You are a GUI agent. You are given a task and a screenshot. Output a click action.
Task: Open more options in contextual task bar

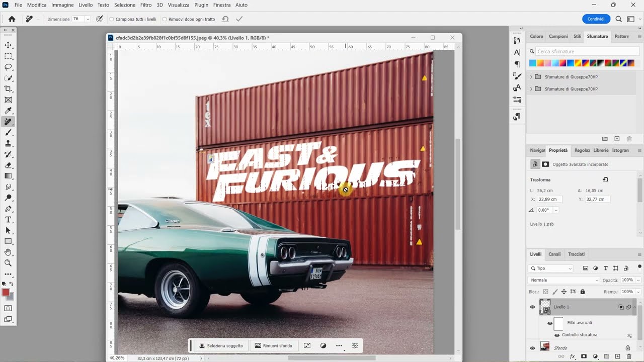pos(339,346)
